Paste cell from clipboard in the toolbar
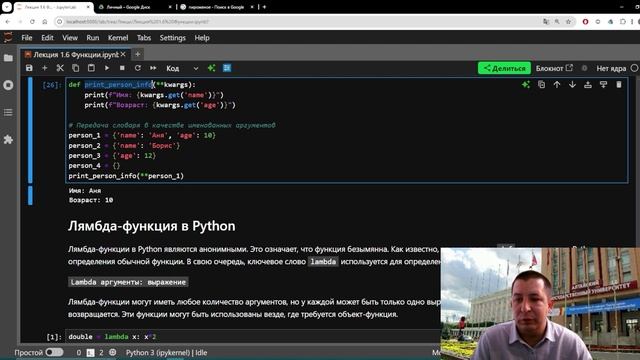This screenshot has height=360, width=640. tap(91, 68)
